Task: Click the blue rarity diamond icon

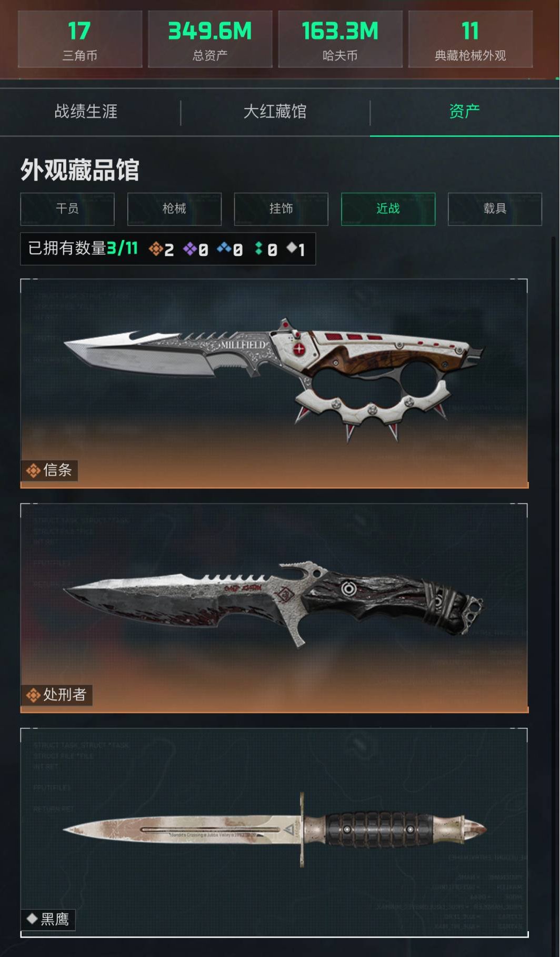Action: pos(224,247)
